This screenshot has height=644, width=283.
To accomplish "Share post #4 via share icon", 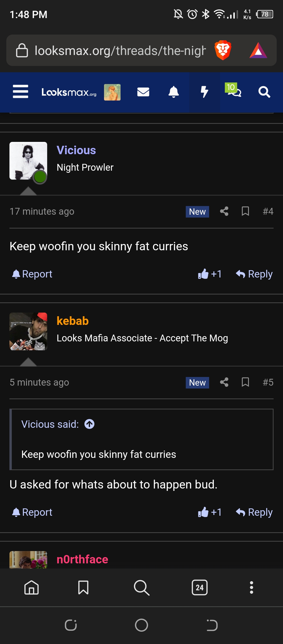I will [x=224, y=211].
